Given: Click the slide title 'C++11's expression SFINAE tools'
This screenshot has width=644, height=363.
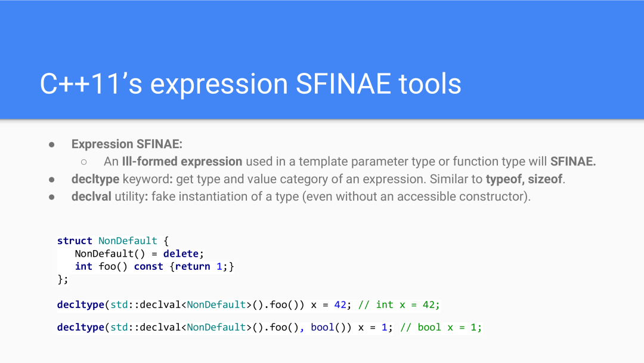Looking at the screenshot, I should (250, 84).
